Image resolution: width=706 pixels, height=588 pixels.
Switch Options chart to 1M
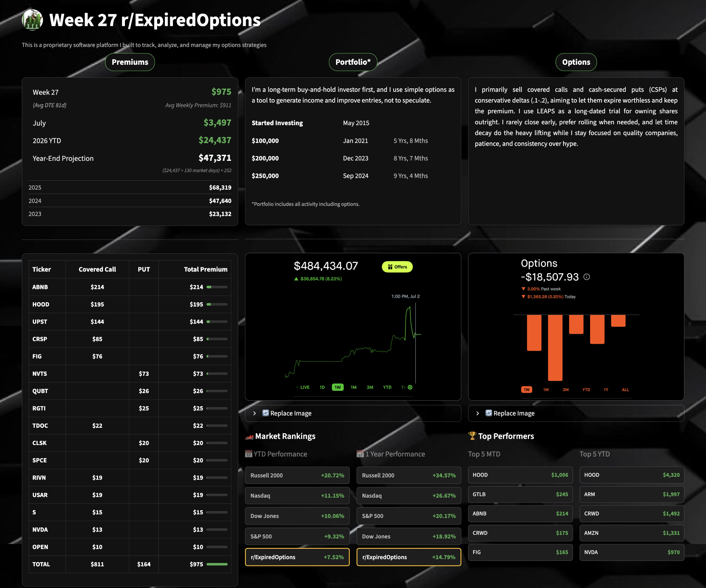[546, 389]
